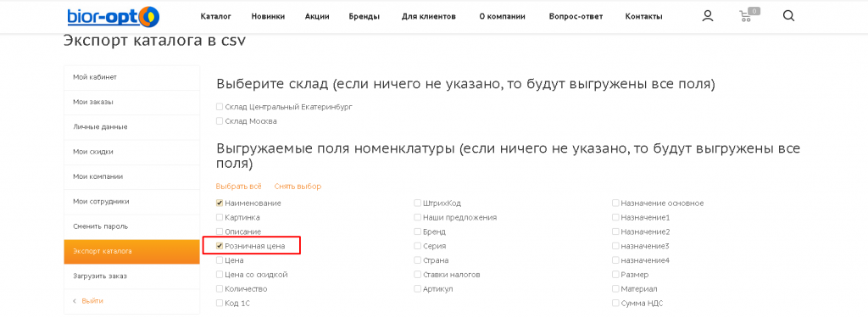Screen dimensions: 868x318
Task: Check the Сумма НДС checkbox
Action: (x=615, y=304)
